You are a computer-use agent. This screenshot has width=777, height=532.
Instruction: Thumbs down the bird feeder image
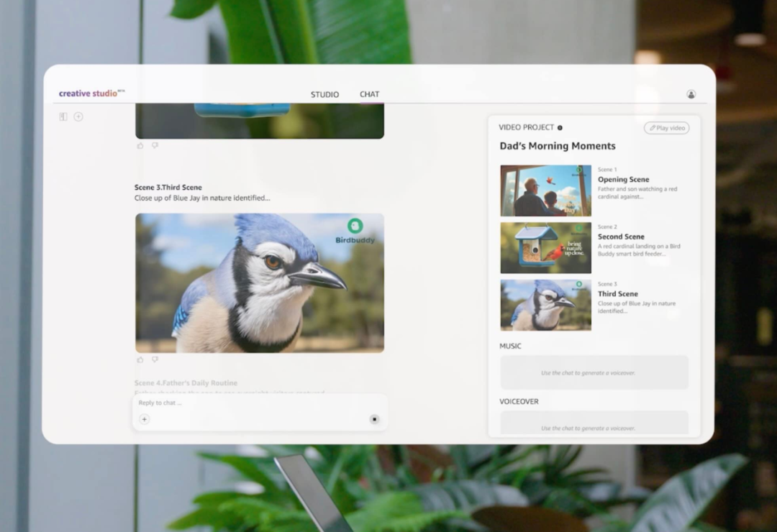(x=155, y=145)
